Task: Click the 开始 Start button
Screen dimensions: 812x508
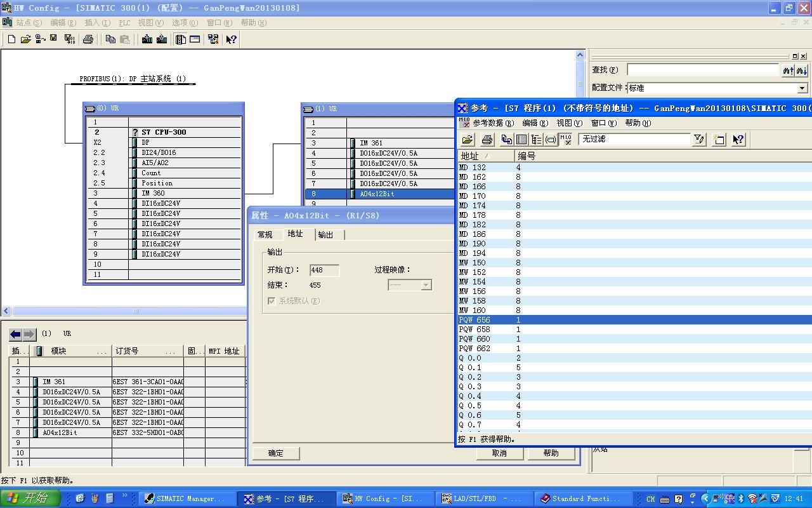Action: pyautogui.click(x=30, y=498)
